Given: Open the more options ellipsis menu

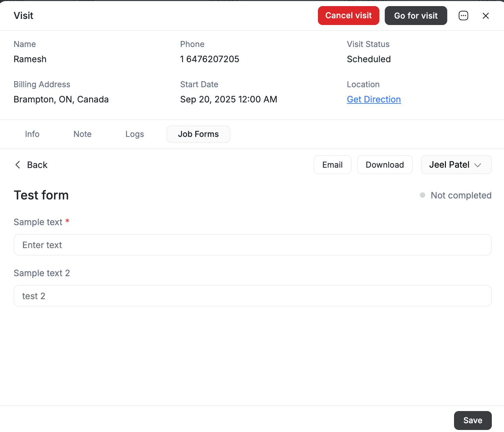Looking at the screenshot, I should [x=463, y=16].
